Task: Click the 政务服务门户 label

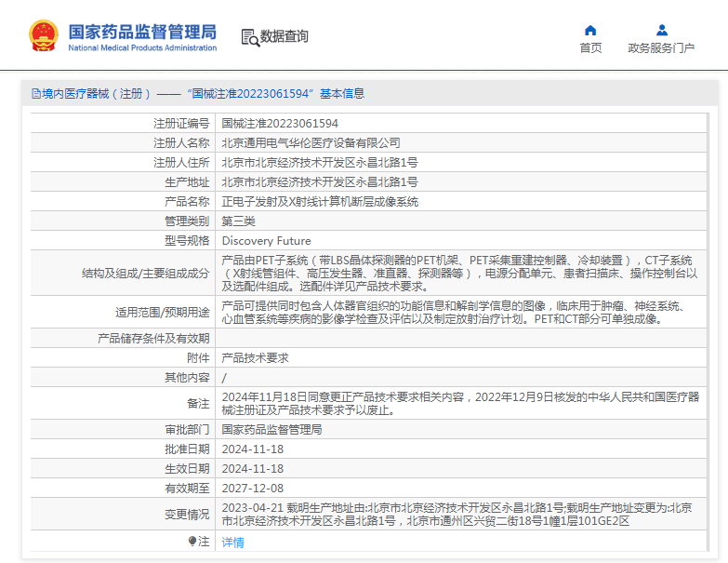Action: [661, 47]
